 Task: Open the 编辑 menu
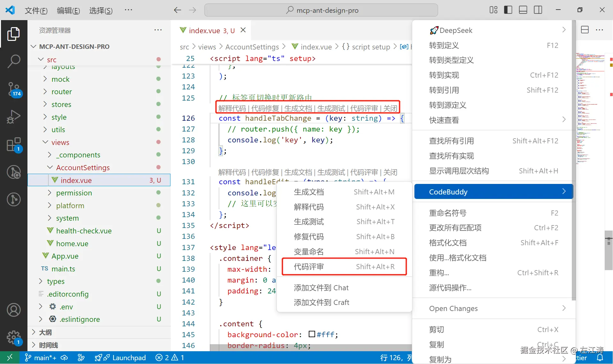68,10
